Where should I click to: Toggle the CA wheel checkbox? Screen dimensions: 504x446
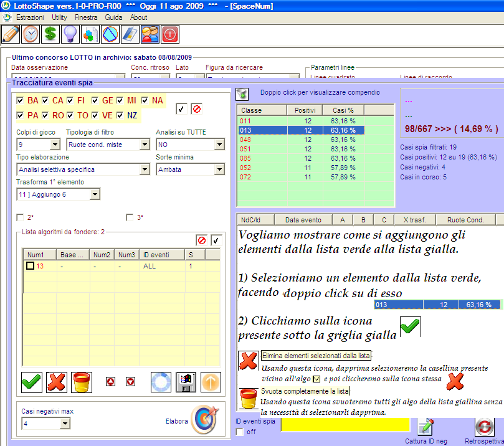click(45, 100)
